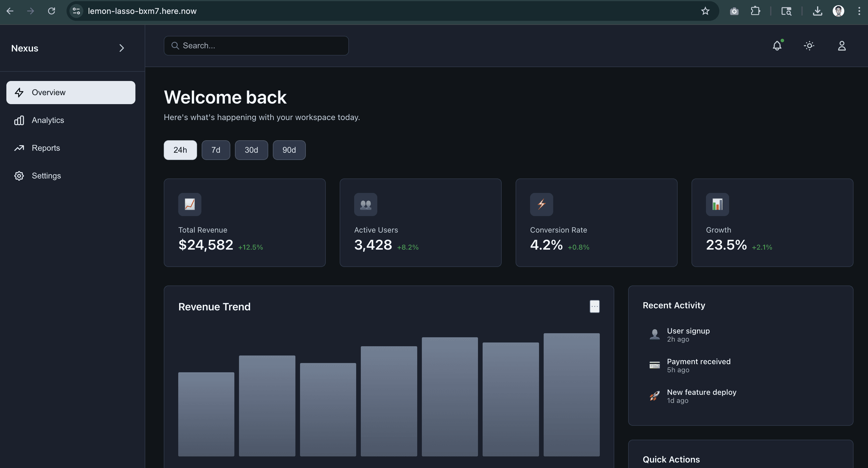This screenshot has width=868, height=468.
Task: Click the rocket icon for New feature deploy
Action: 654,396
